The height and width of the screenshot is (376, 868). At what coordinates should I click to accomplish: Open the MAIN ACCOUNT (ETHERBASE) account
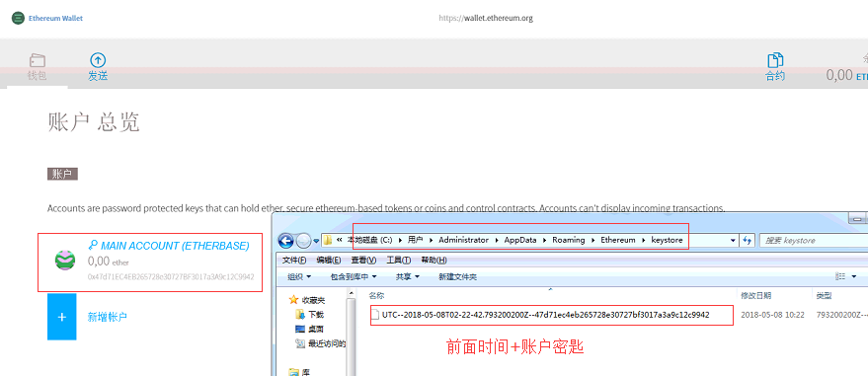click(x=150, y=263)
